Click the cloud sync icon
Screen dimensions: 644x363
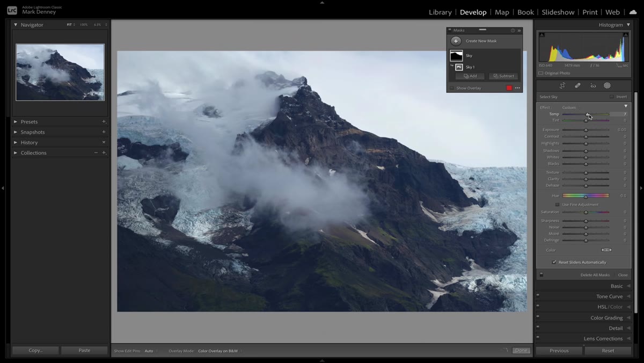[x=633, y=12]
